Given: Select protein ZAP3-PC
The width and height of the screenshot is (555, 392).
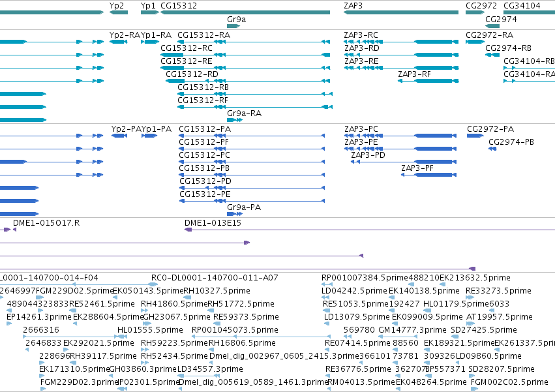Looking at the screenshot, I should tap(361, 129).
